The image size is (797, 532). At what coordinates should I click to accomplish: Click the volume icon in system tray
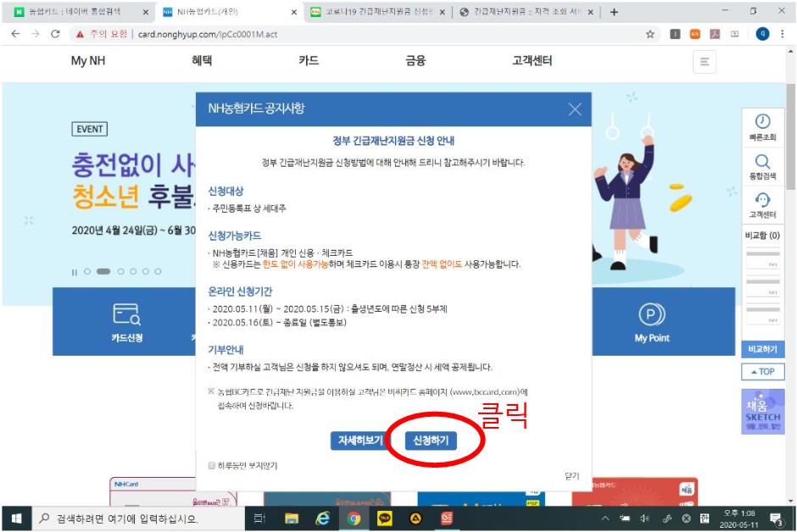pos(644,518)
